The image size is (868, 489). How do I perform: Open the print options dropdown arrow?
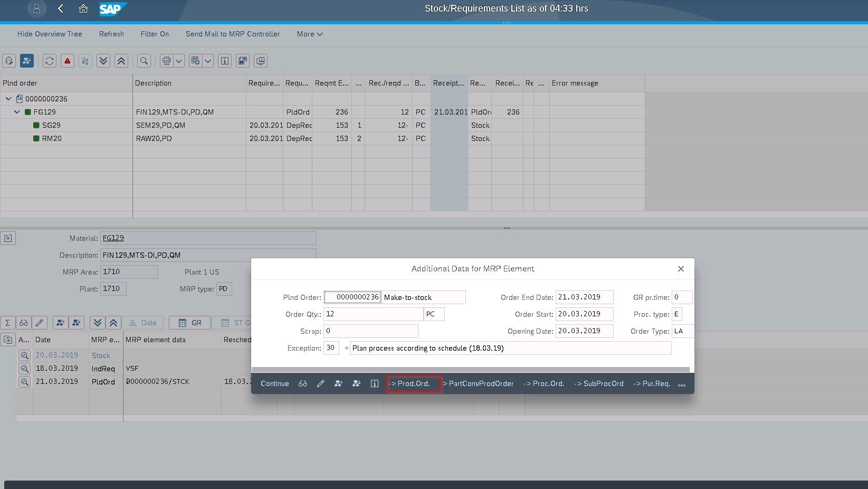pos(179,61)
